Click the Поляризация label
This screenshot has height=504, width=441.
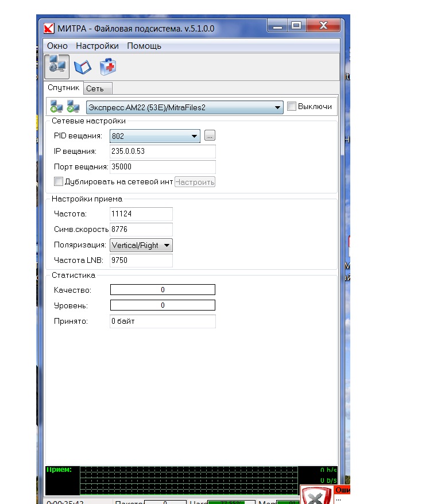click(x=80, y=245)
